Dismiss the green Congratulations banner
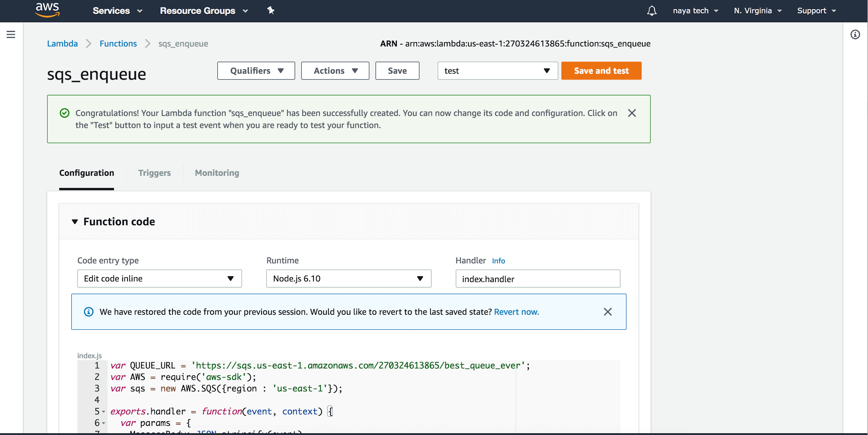Screen dimensions: 868x435 [632, 113]
